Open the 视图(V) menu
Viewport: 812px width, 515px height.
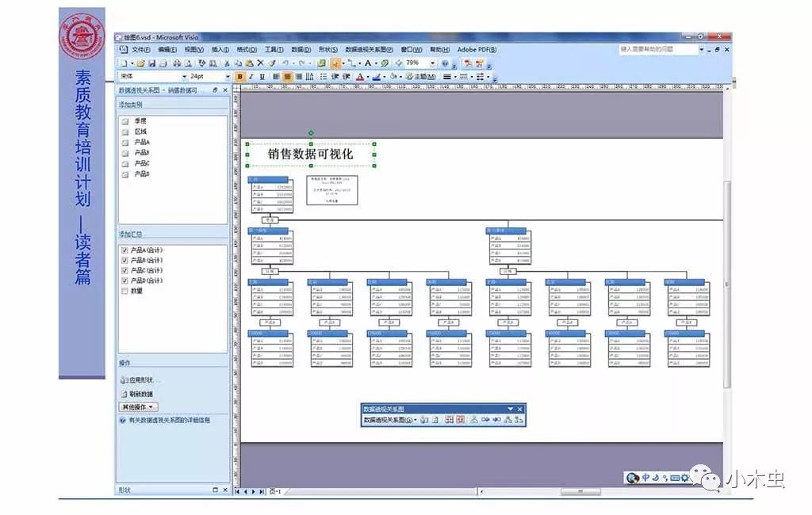193,50
